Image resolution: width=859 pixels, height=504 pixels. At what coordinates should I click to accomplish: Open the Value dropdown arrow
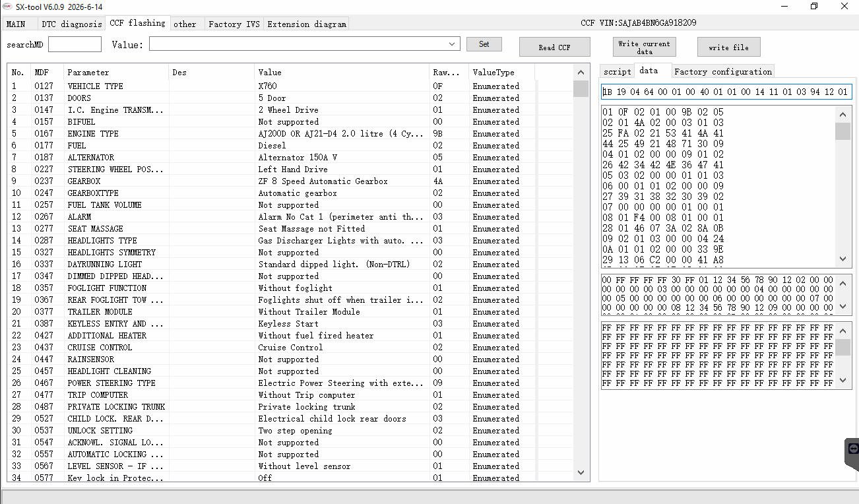(452, 44)
